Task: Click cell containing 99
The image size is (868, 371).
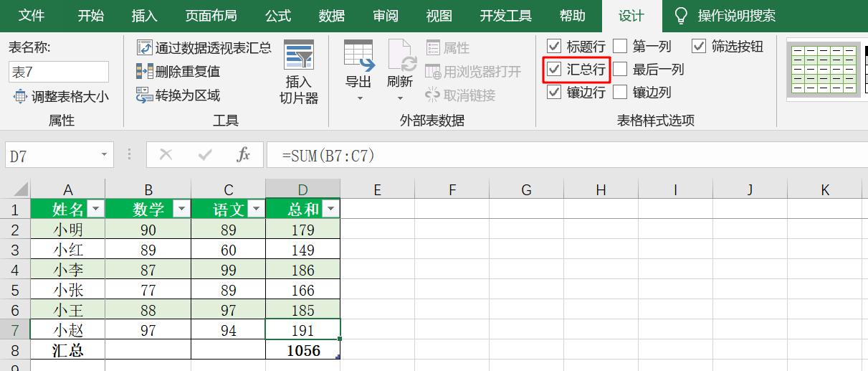Action: (229, 270)
